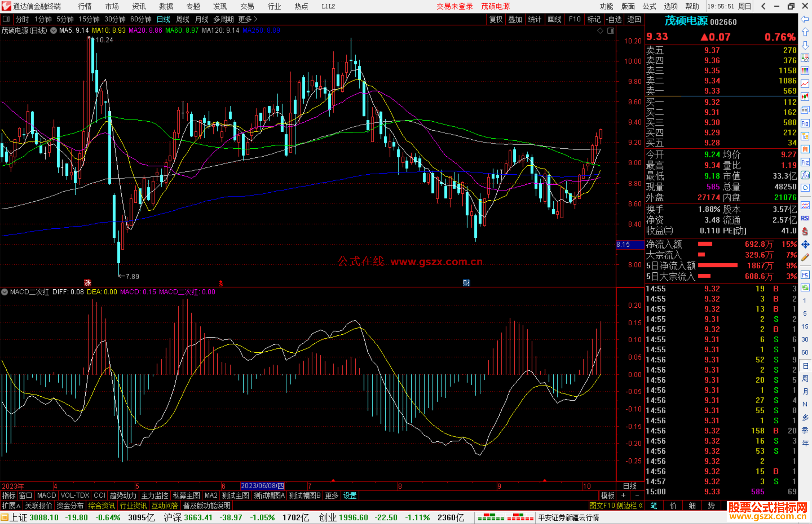The width and height of the screenshot is (812, 524).
Task: Click the blue four-way move arrows icon
Action: pos(805,245)
